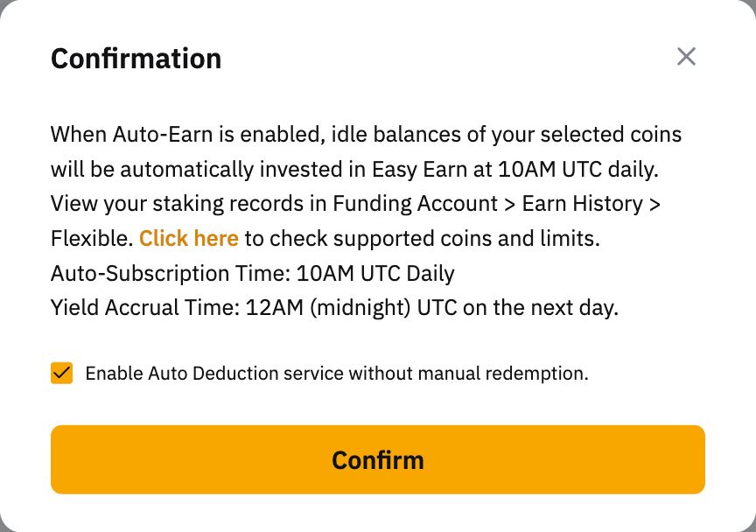Click the word "Flexible." in the description
The width and height of the screenshot is (756, 532).
[92, 238]
